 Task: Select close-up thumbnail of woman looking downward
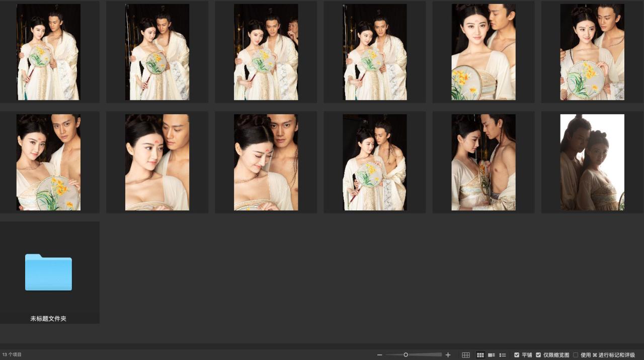pyautogui.click(x=266, y=162)
